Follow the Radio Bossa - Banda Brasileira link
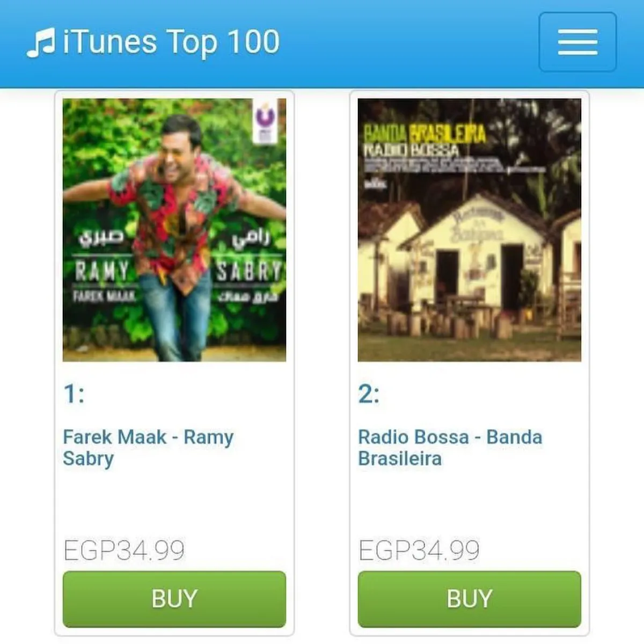Image resolution: width=644 pixels, height=644 pixels. (x=450, y=448)
